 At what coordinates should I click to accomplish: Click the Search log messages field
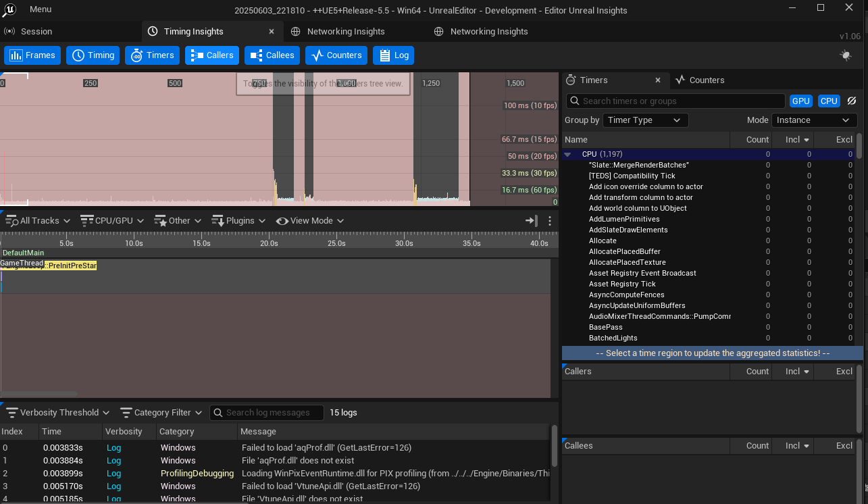pos(266,412)
